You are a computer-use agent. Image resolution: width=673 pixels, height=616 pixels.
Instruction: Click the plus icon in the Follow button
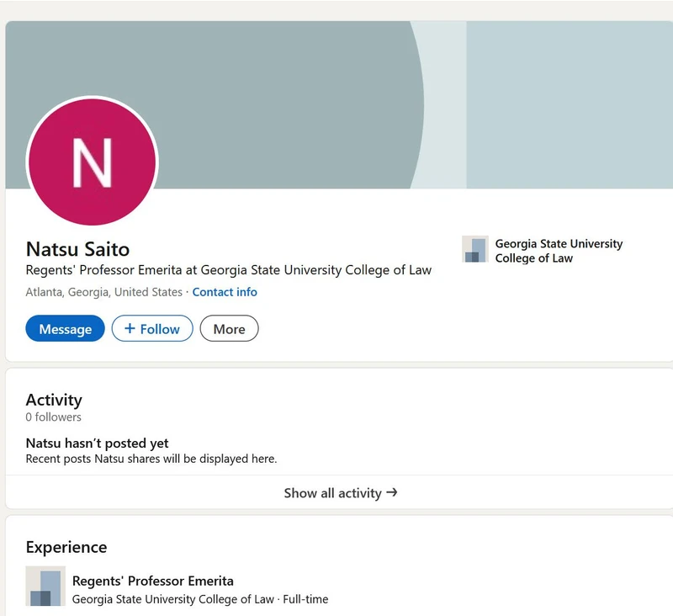[x=130, y=328]
